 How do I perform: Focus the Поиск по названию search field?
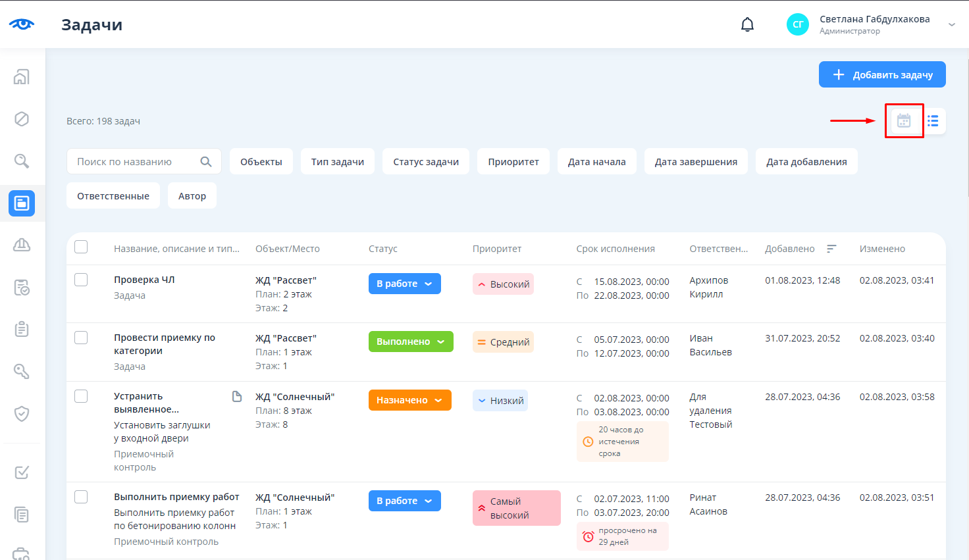tap(135, 162)
